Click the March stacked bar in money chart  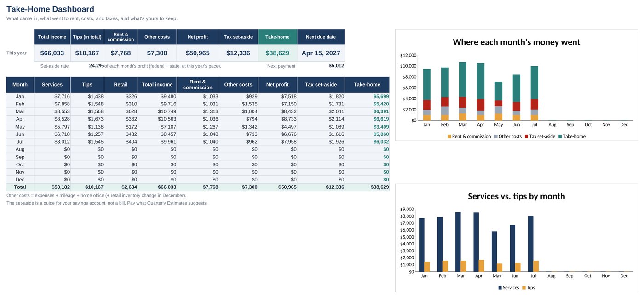pyautogui.click(x=463, y=91)
